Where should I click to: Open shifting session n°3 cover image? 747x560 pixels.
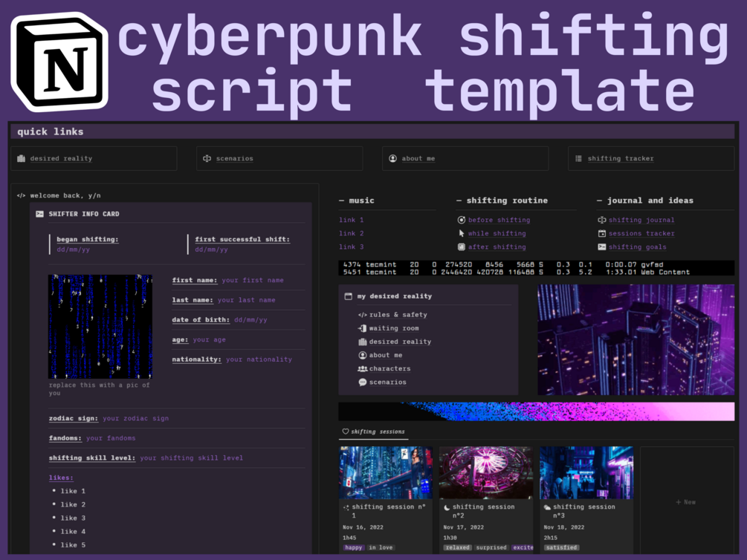586,472
